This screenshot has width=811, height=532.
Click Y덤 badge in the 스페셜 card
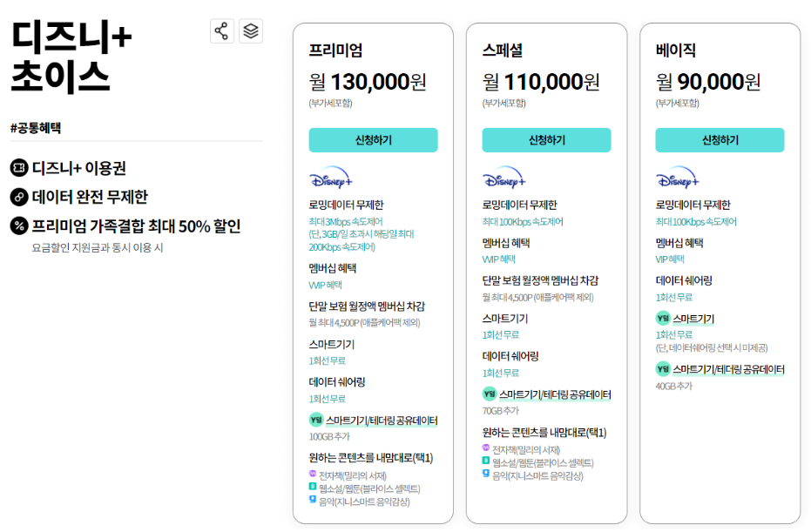[490, 394]
